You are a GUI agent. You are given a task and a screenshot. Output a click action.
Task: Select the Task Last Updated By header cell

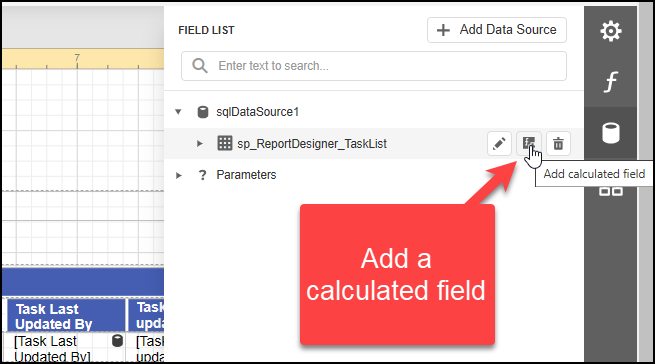pos(66,316)
